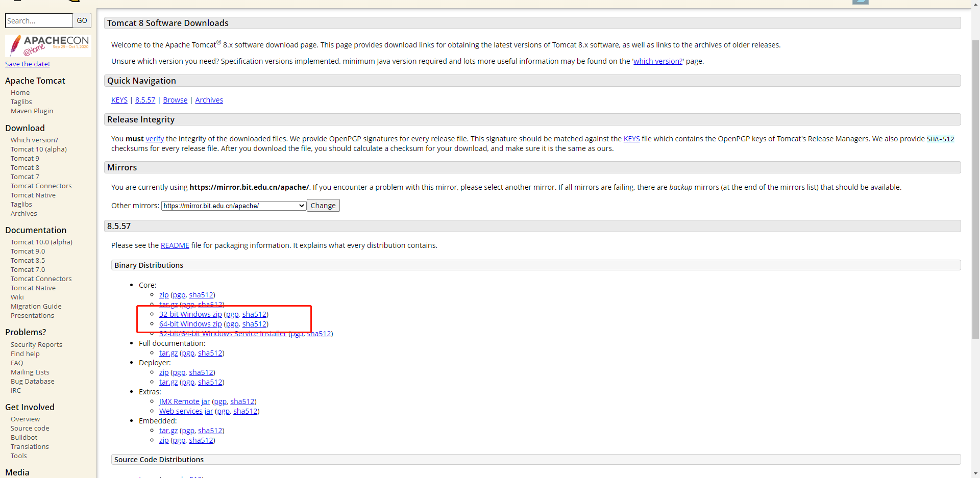Open Buildbot in the sidebar
The image size is (980, 478).
pos(24,438)
